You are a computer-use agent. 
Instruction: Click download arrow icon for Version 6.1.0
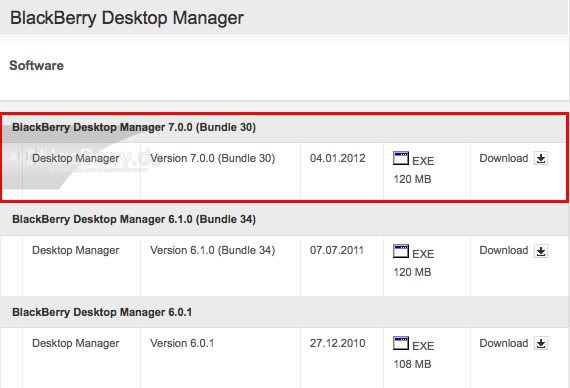pyautogui.click(x=541, y=251)
